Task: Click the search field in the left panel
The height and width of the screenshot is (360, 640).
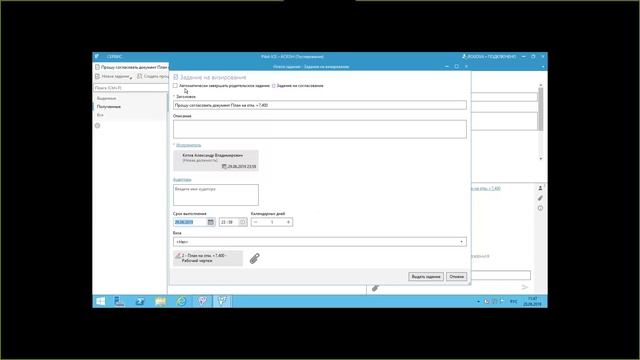Action: point(130,88)
